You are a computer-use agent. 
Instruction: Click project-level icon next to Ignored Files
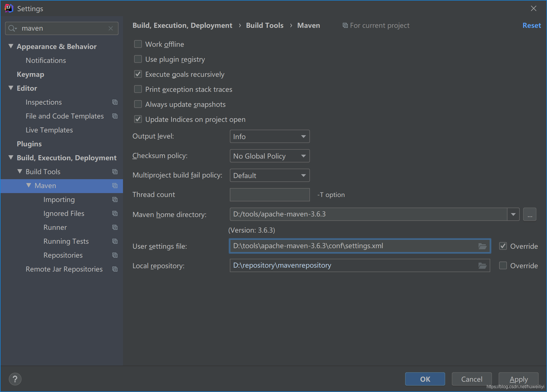115,213
